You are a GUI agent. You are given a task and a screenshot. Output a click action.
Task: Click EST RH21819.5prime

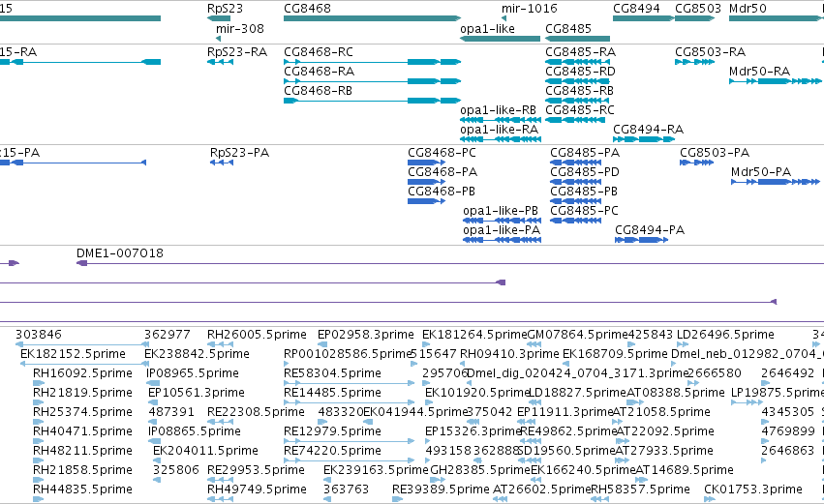point(82,393)
